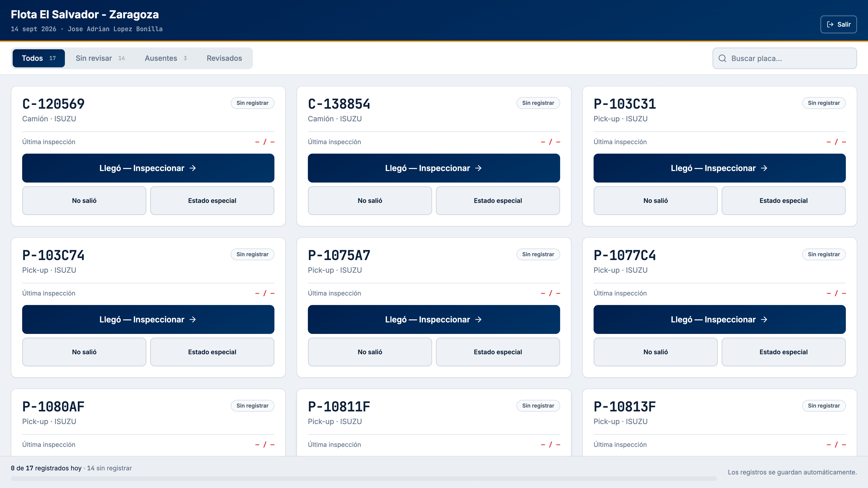Click Pick-up · ISUZU under P-103C31
Viewport: 868px width, 488px height.
621,119
